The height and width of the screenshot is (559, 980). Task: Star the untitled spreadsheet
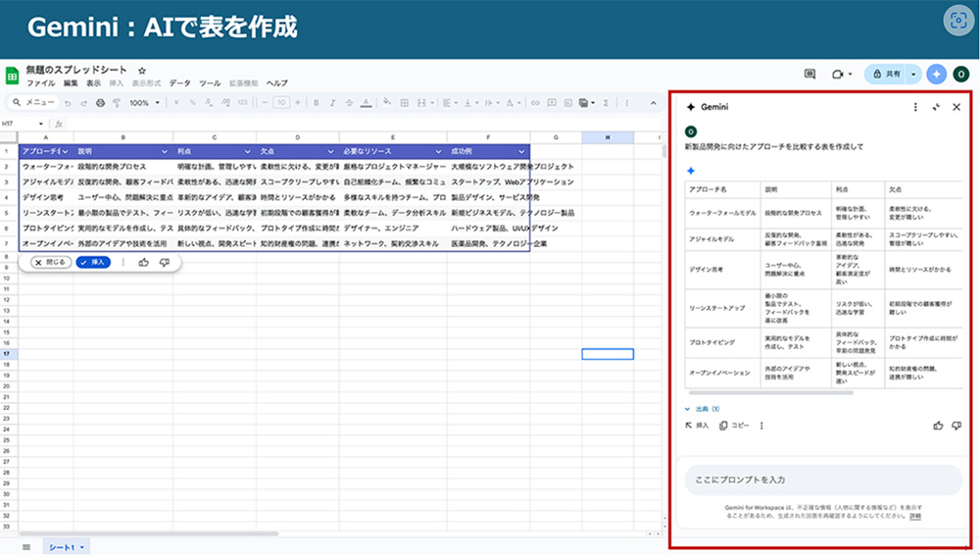pos(142,71)
